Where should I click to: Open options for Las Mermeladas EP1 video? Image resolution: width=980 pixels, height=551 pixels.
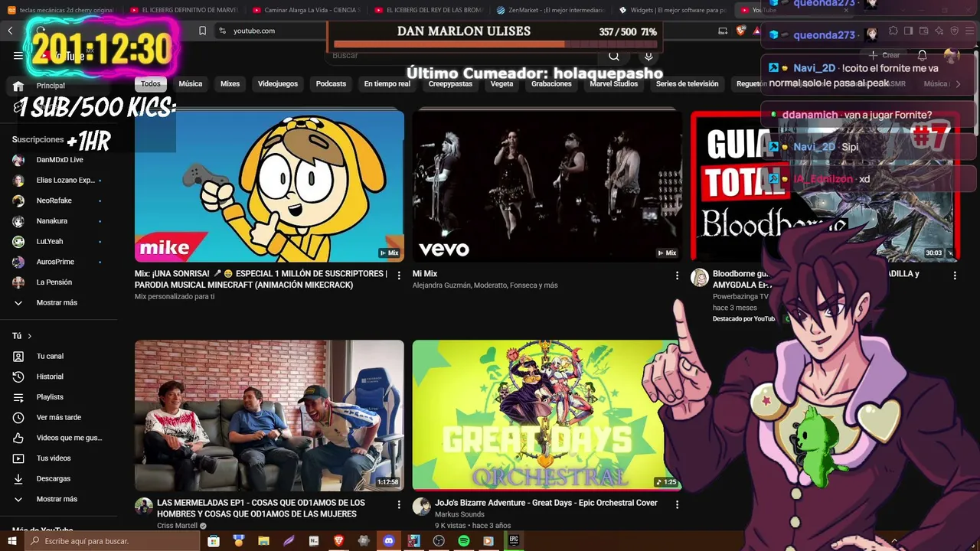tap(399, 505)
